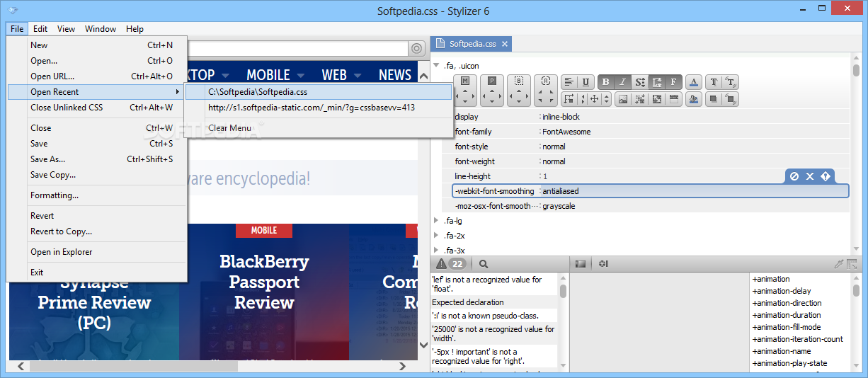Select +animation-delay in property list

[x=782, y=291]
